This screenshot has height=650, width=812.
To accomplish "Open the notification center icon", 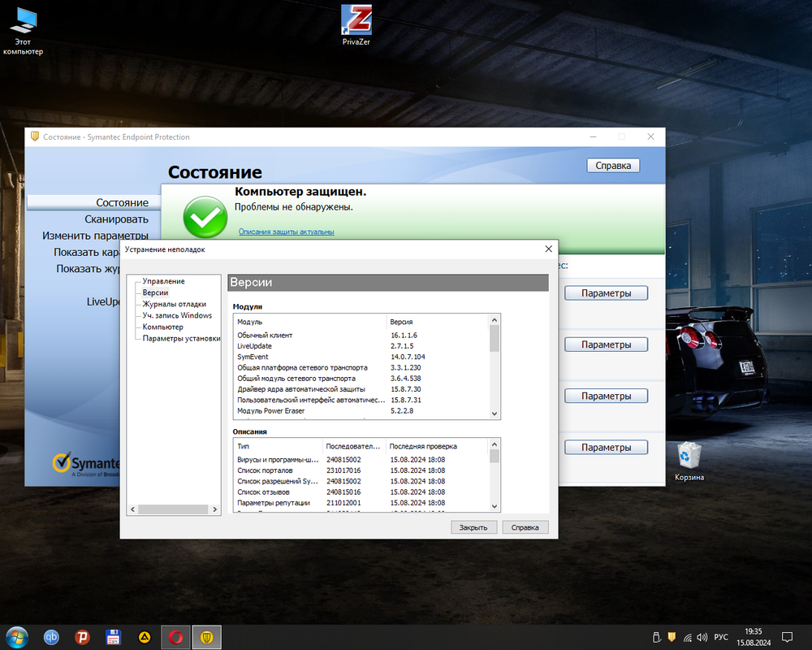I will [x=787, y=637].
